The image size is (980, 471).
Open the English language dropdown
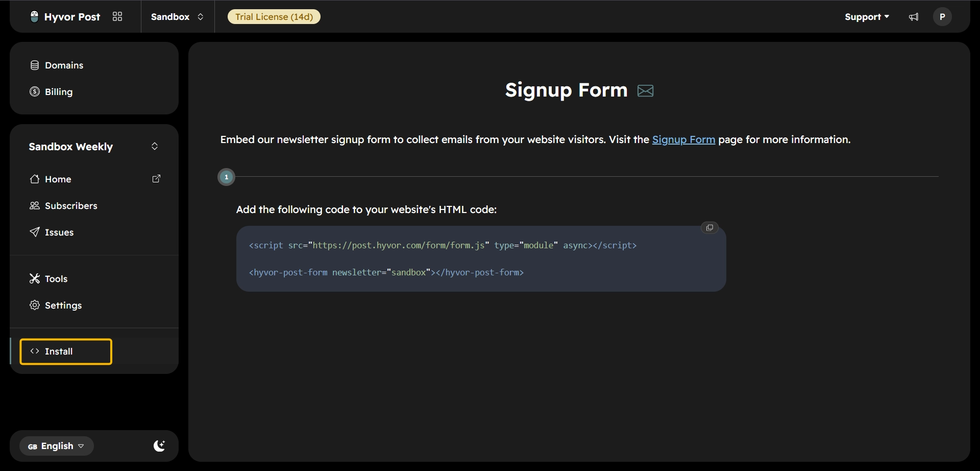click(x=56, y=446)
